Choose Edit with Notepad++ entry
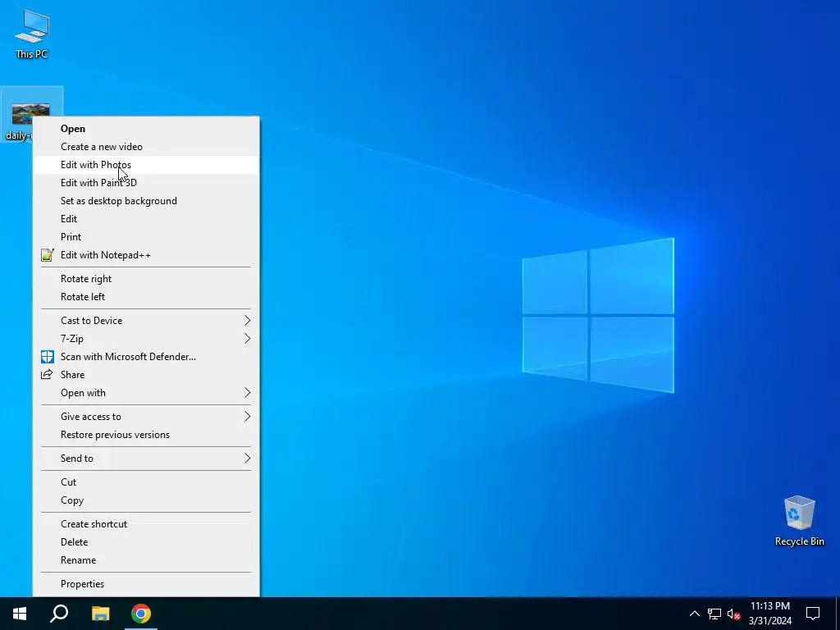Viewport: 840px width, 630px height. (x=146, y=255)
